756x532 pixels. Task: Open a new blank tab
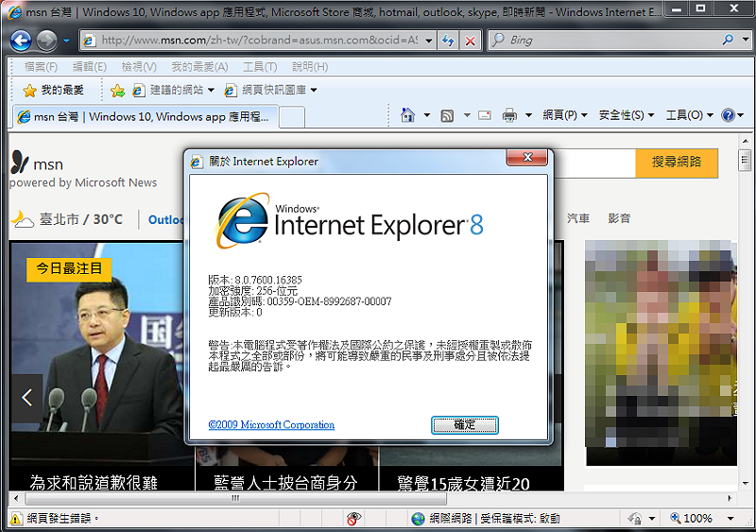(x=292, y=117)
